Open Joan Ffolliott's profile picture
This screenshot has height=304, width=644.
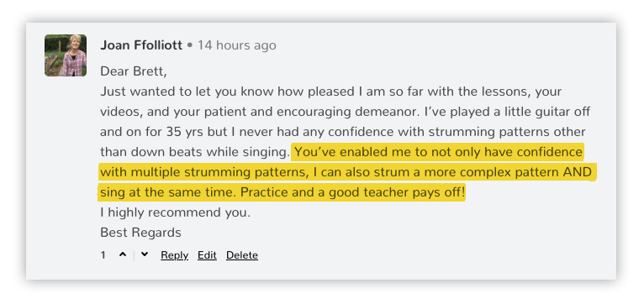(x=66, y=55)
